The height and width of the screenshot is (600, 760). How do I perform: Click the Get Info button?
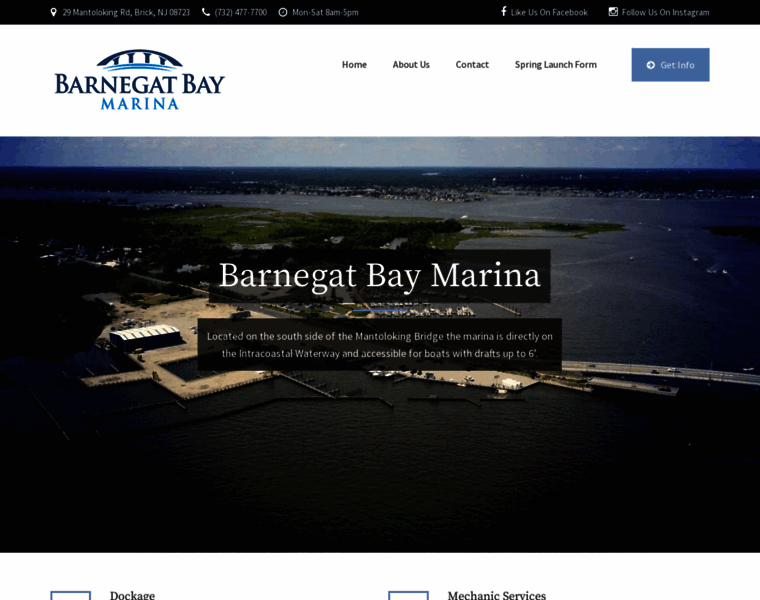pos(670,64)
